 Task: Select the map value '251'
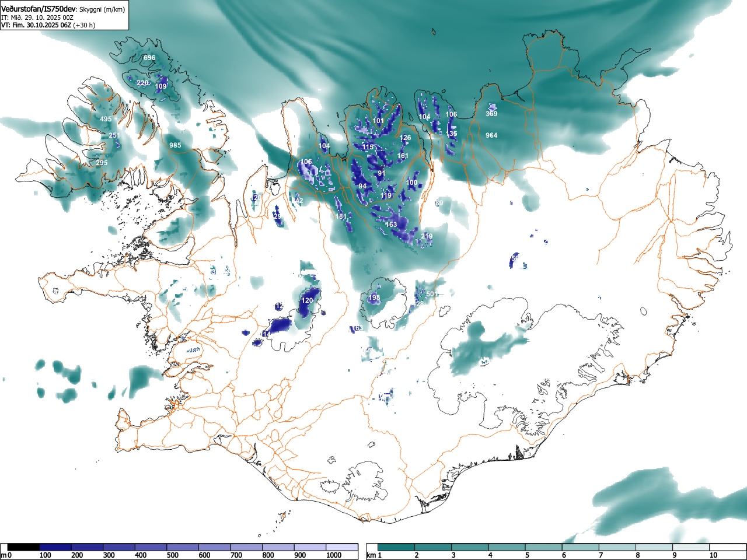coord(114,135)
